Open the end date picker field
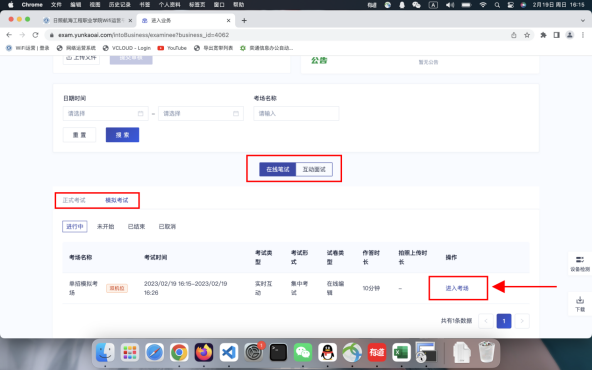 (201, 113)
